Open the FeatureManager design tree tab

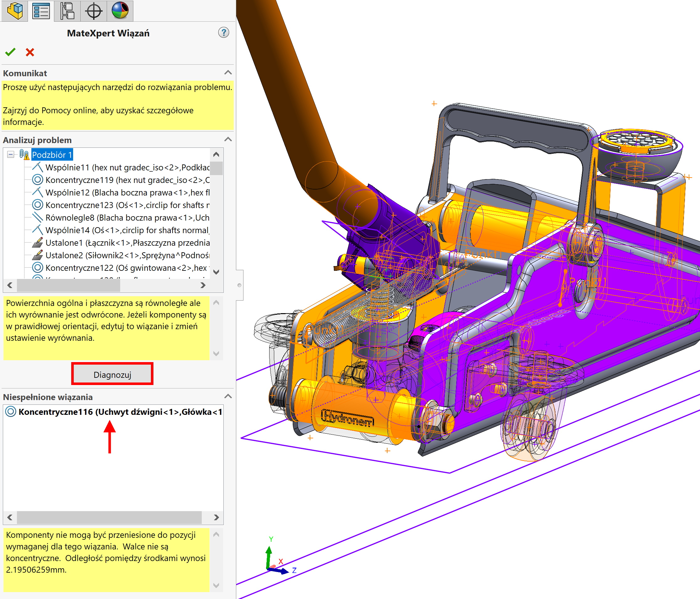pos(15,11)
